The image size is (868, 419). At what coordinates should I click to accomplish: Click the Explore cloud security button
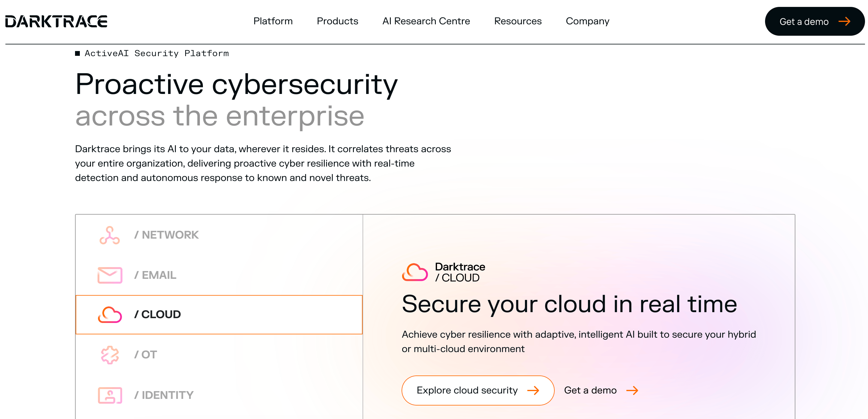click(477, 390)
